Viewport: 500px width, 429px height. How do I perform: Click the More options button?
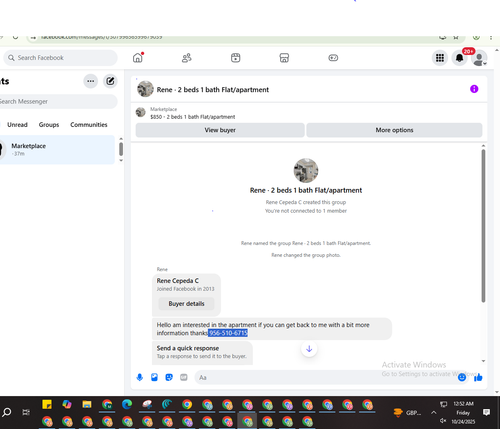[x=394, y=130]
